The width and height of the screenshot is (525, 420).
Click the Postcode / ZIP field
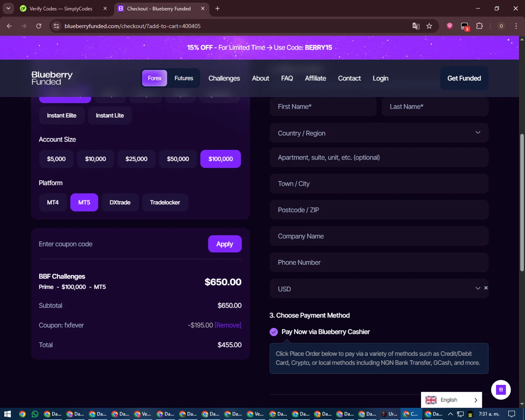(x=379, y=210)
